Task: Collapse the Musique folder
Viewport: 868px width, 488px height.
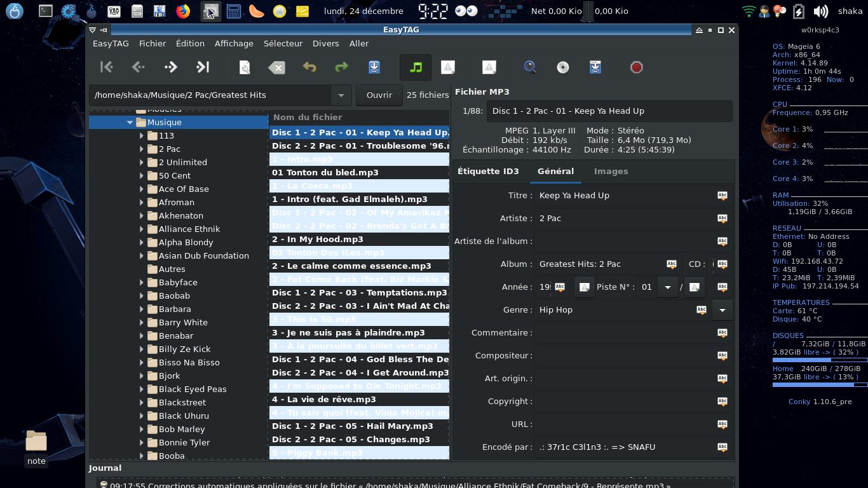Action: click(x=130, y=123)
